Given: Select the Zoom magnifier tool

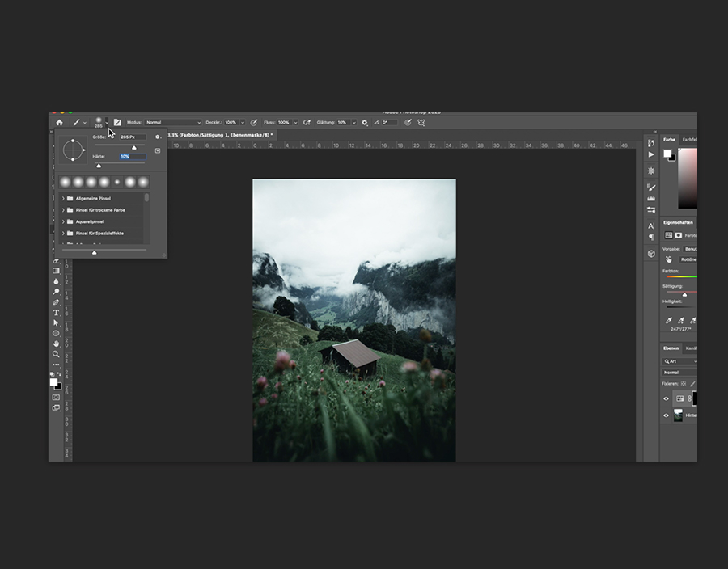Looking at the screenshot, I should pyautogui.click(x=56, y=354).
